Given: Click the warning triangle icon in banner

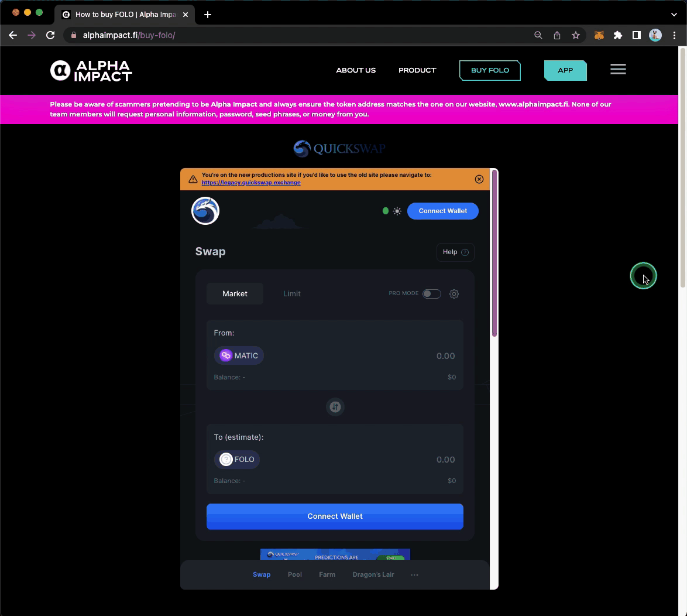Looking at the screenshot, I should (x=193, y=179).
